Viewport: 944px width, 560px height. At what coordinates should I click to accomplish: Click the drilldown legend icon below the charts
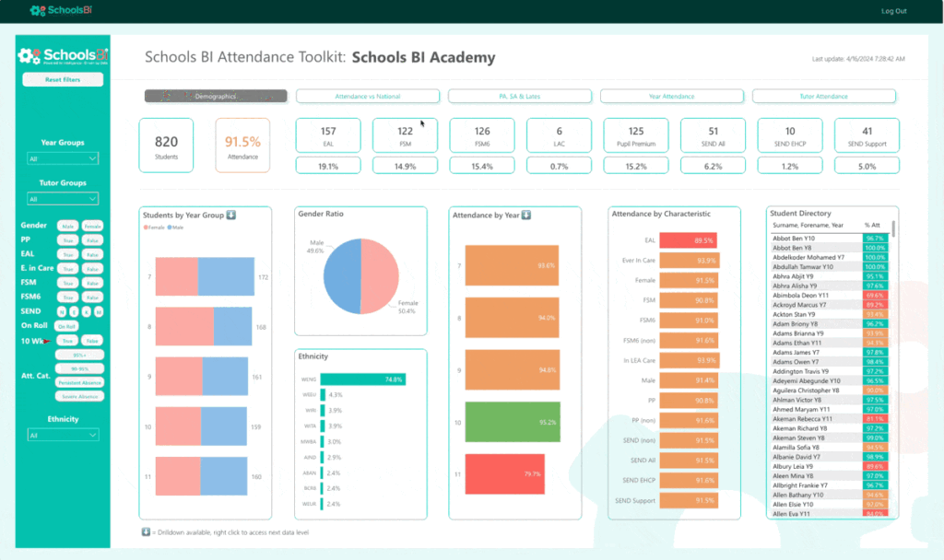click(x=146, y=531)
